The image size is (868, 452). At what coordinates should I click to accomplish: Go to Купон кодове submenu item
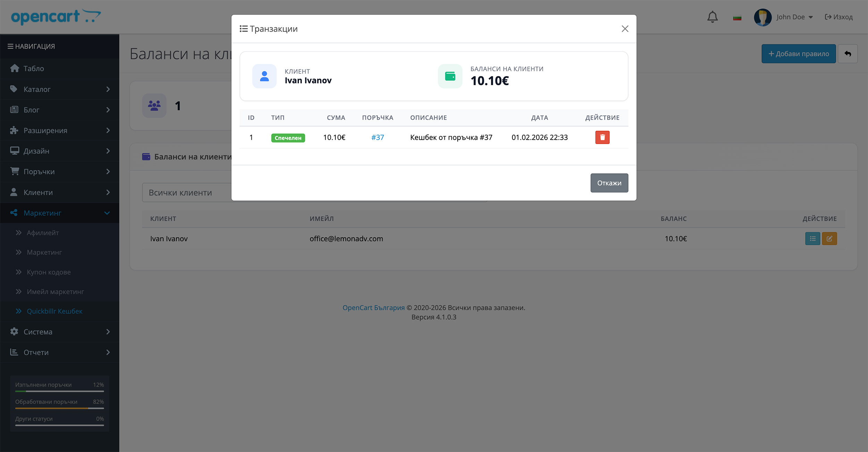click(x=49, y=272)
